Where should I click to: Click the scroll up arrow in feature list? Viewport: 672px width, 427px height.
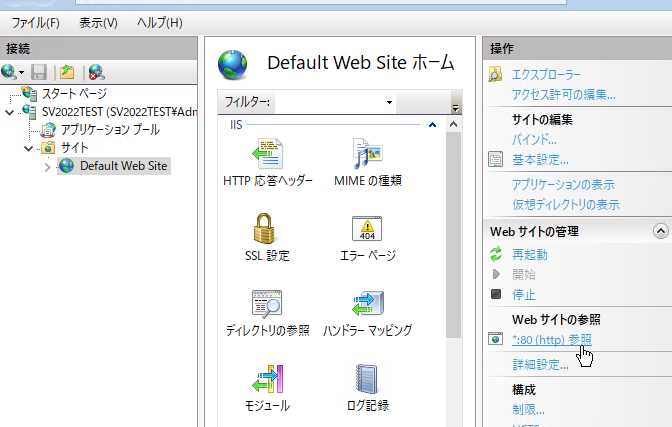[x=453, y=125]
